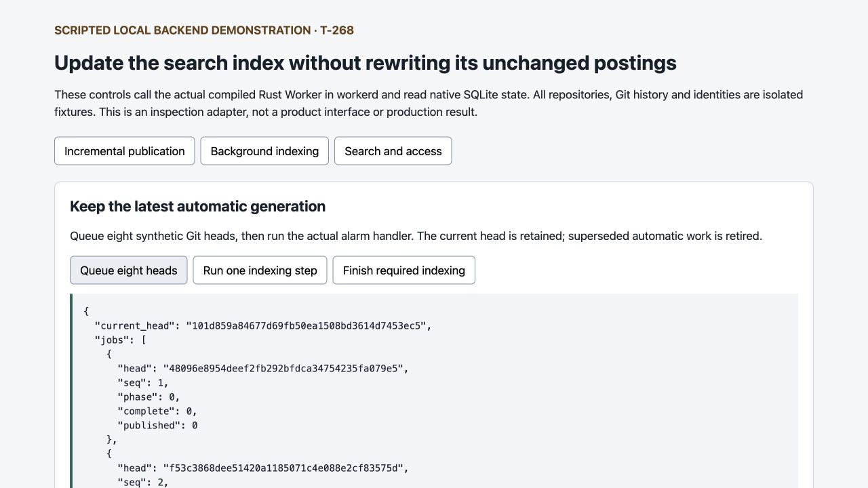Select the current_head hash value line
The height and width of the screenshot is (488, 868).
pos(263,325)
